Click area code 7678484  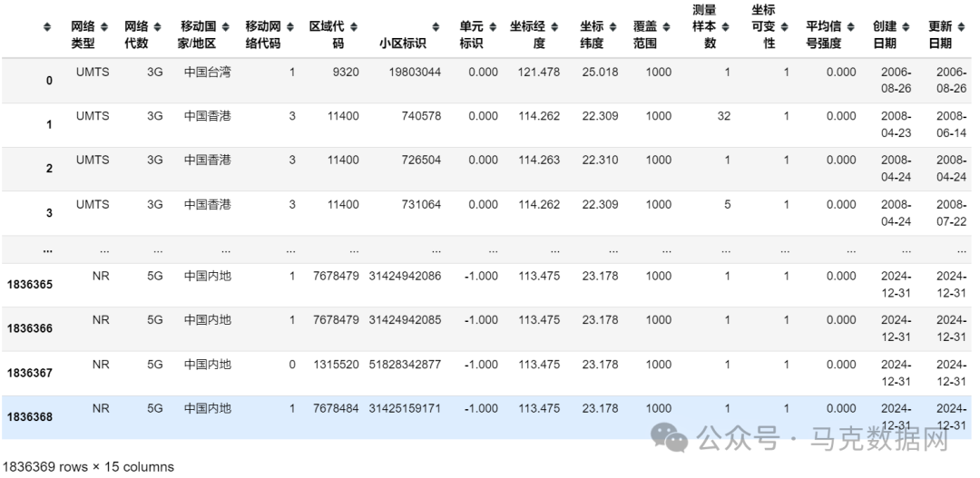(x=337, y=409)
